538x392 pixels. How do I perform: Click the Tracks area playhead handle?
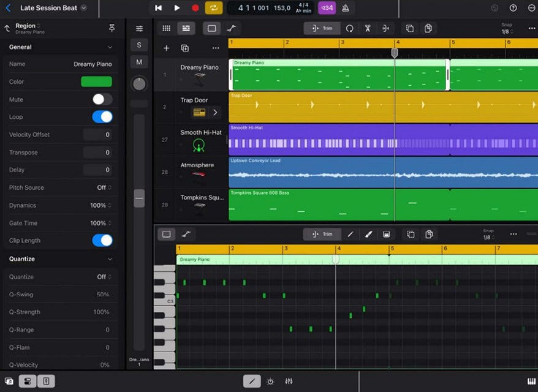395,53
